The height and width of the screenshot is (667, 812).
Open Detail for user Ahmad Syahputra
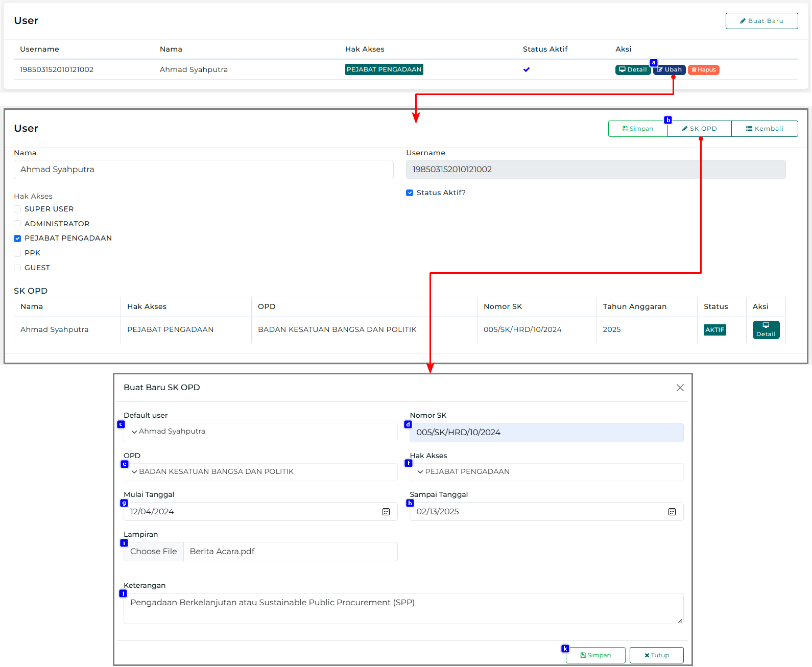click(633, 70)
